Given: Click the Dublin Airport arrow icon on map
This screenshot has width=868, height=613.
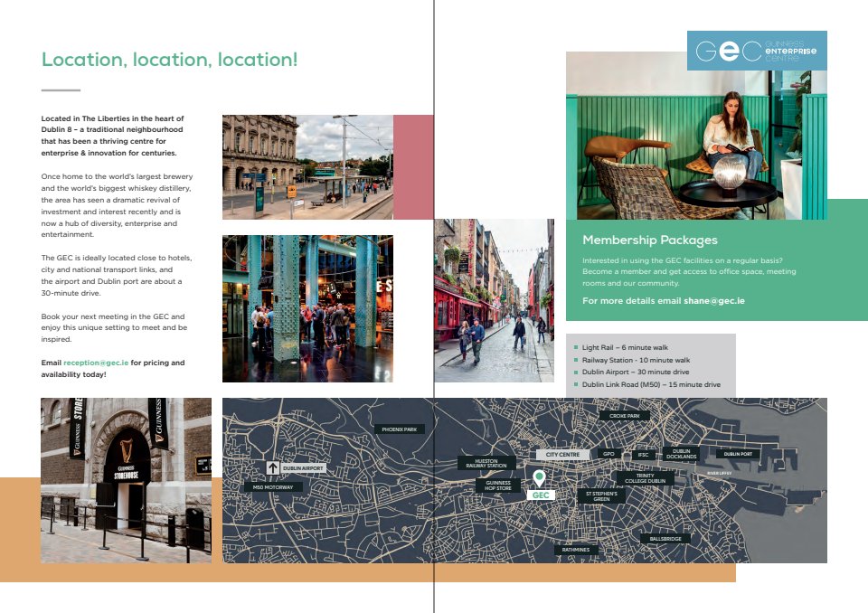Looking at the screenshot, I should [272, 468].
